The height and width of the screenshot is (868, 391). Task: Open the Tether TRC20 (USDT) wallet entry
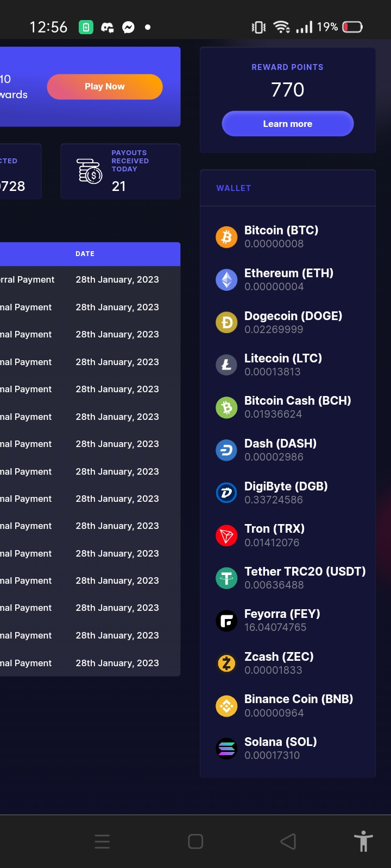[x=291, y=578]
